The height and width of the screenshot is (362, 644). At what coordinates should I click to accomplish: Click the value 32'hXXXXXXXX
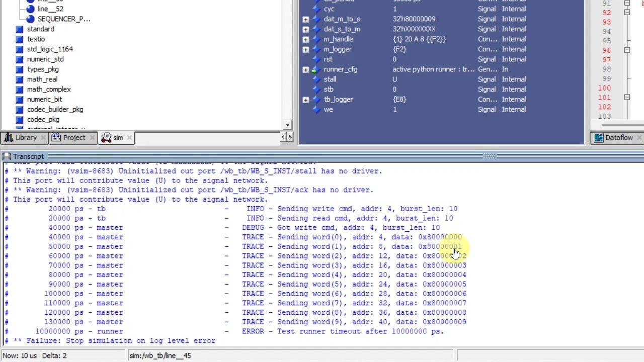pos(414,29)
